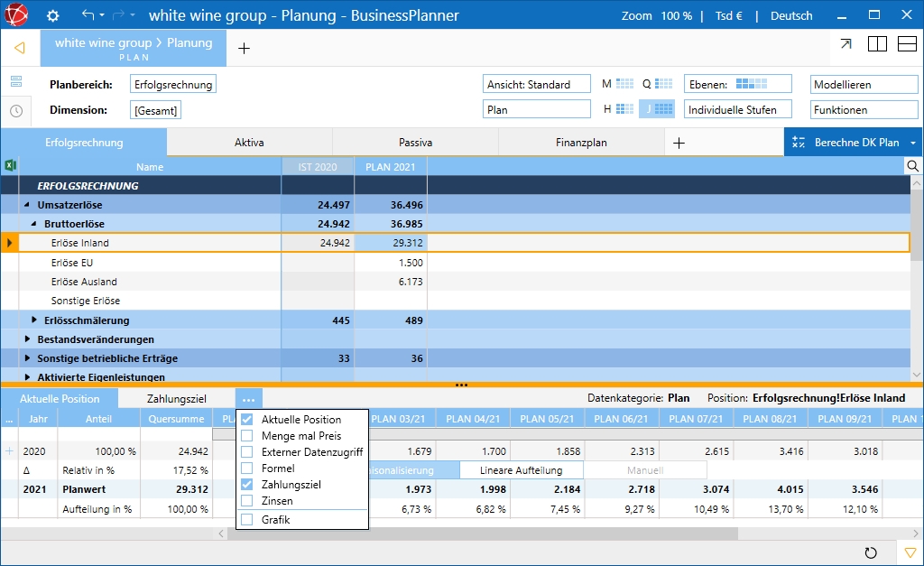Image resolution: width=924 pixels, height=566 pixels.
Task: Expand the Erlösschmälerung row
Action: point(34,320)
